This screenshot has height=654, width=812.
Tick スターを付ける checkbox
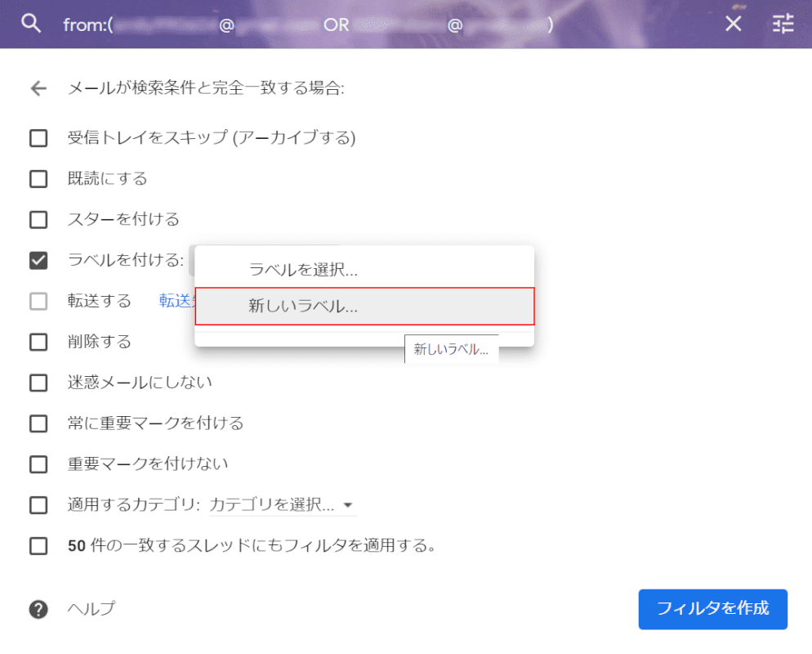tap(38, 220)
